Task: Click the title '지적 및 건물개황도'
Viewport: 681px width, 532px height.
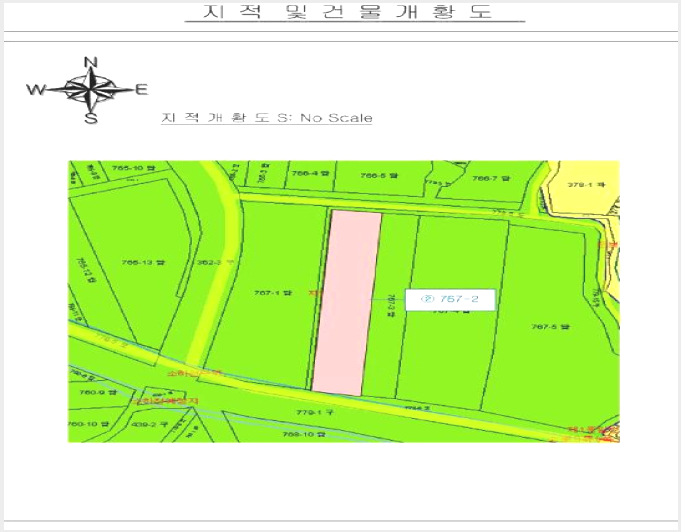Action: [x=348, y=11]
